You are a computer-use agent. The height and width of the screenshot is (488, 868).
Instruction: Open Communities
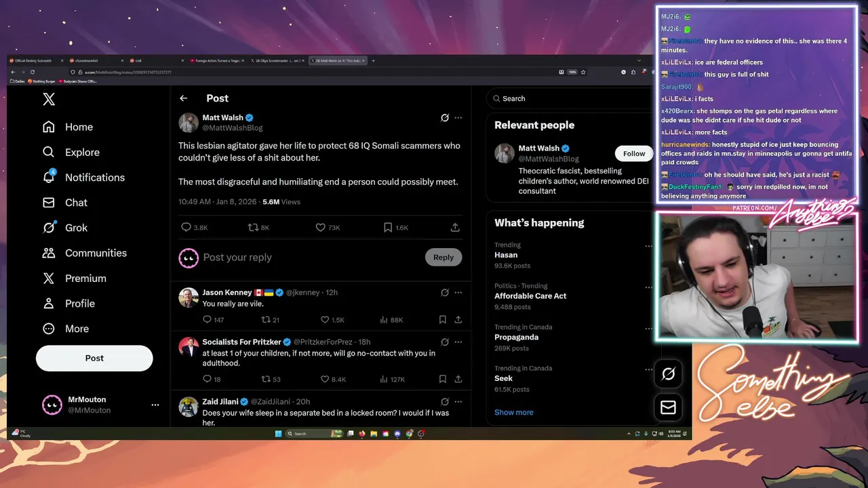click(x=85, y=253)
